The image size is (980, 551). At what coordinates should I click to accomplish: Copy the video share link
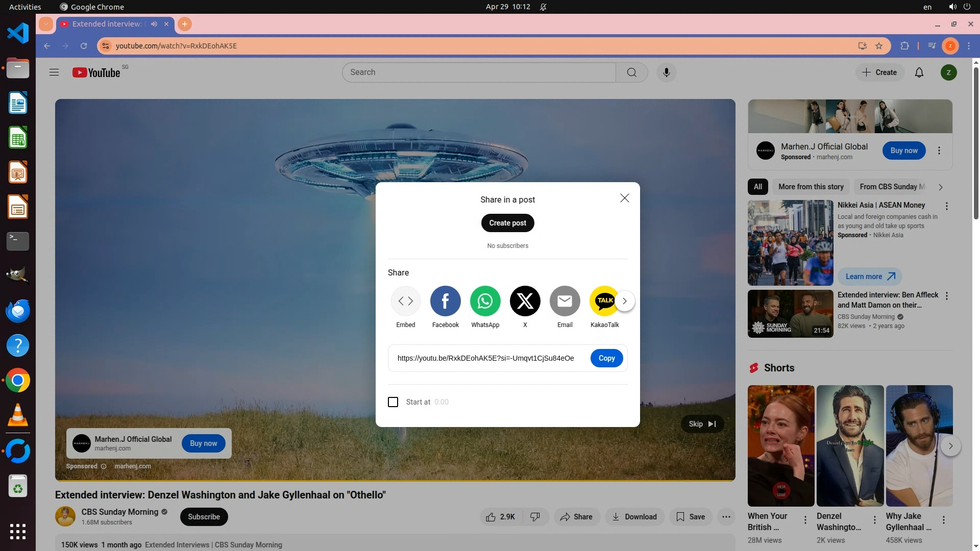[606, 358]
